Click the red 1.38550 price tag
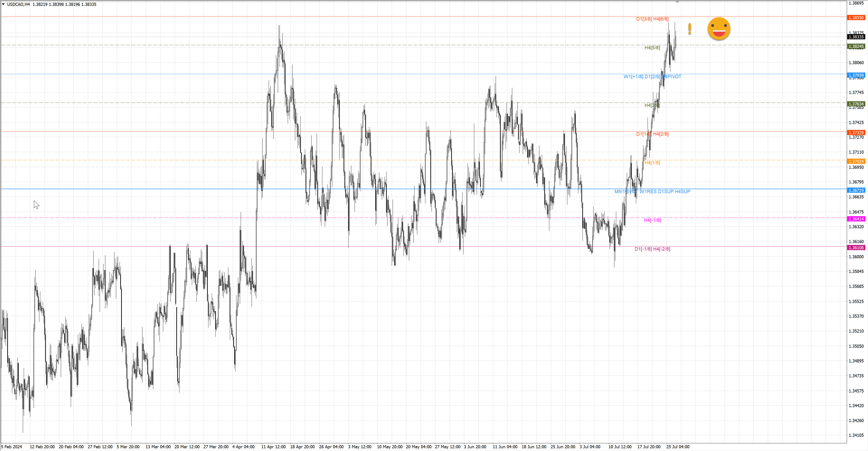Viewport: 868px width, 451px height. coord(856,18)
